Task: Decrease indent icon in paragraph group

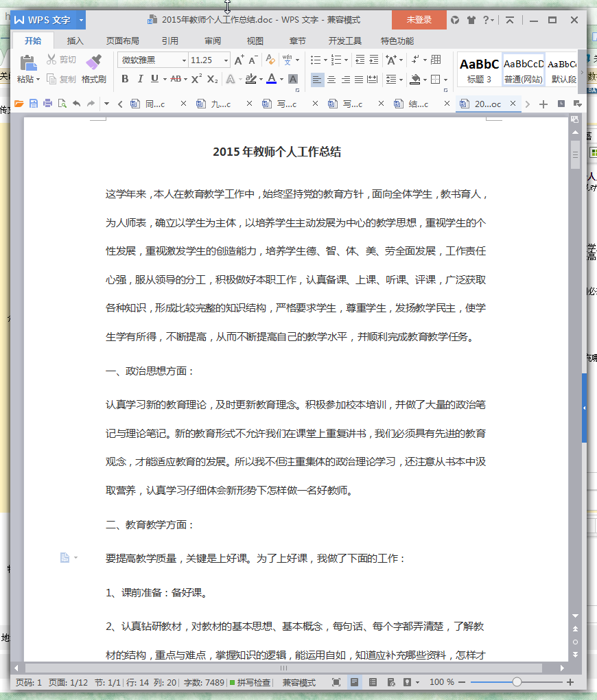Action: point(360,60)
